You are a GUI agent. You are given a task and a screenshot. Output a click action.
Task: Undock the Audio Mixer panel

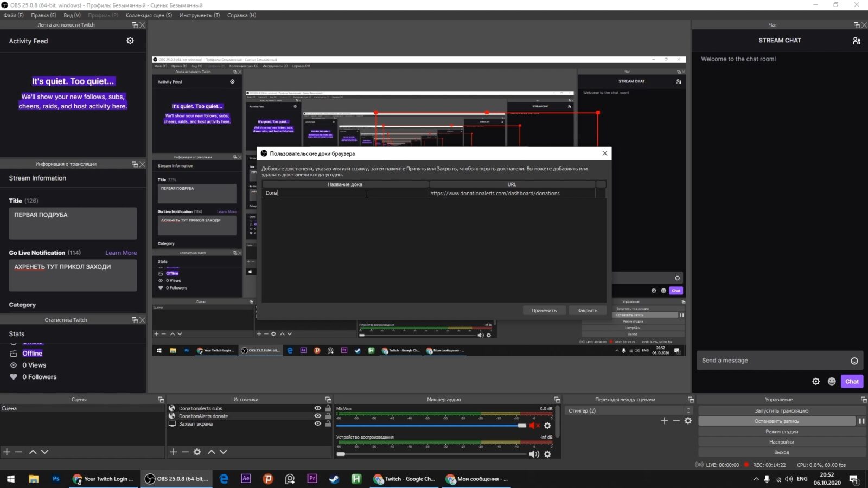[x=557, y=400]
